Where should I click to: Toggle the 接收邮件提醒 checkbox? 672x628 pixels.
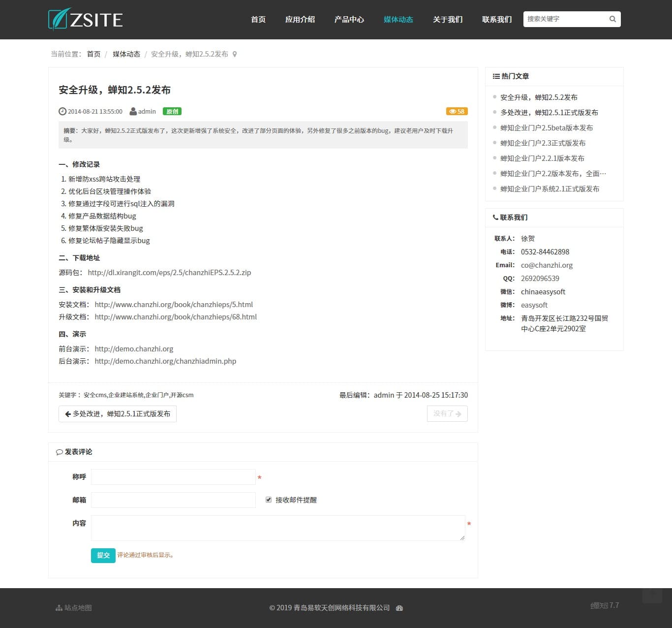point(269,500)
